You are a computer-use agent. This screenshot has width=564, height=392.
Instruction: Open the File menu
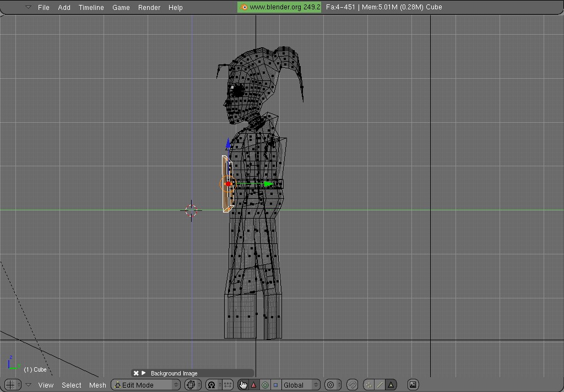44,7
